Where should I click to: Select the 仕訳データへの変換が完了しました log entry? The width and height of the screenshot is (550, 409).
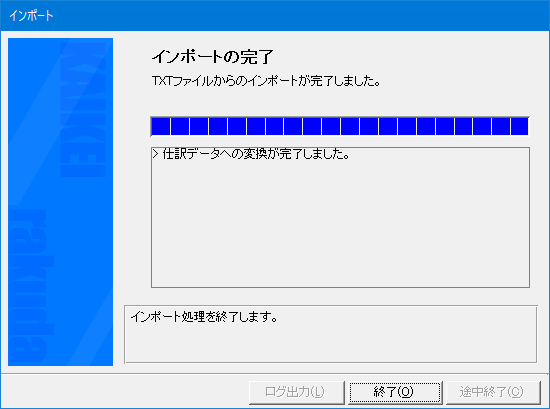tap(256, 154)
